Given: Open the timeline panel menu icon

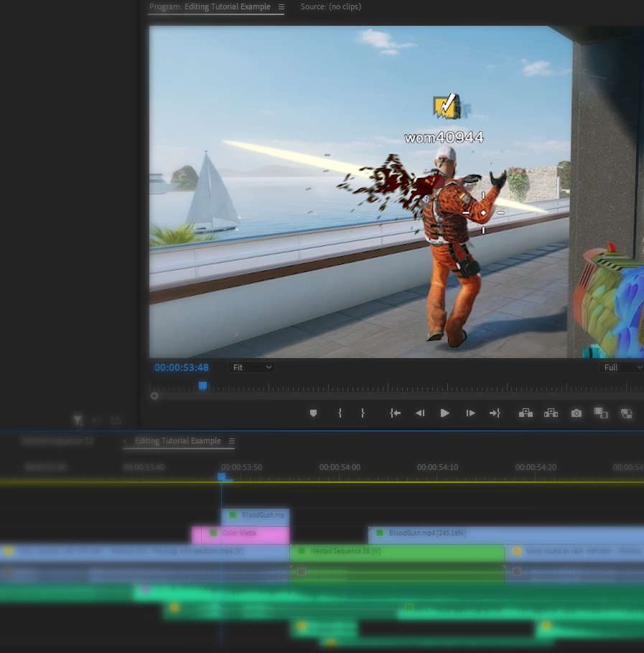Looking at the screenshot, I should [x=232, y=441].
